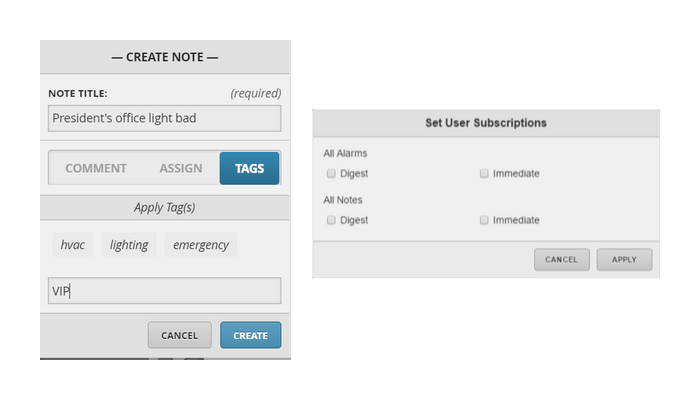Click the Note Title input field
Screen dimensions: 700x400
(x=164, y=118)
